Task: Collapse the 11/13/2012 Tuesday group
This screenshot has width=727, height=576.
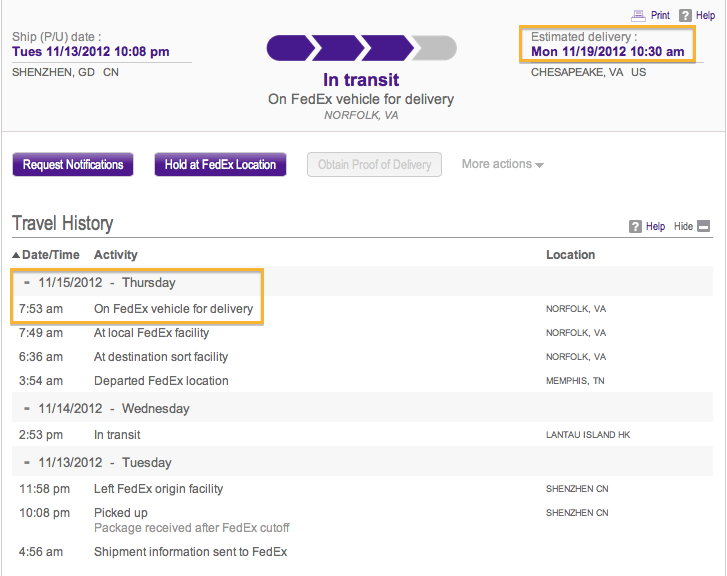Action: (27, 462)
